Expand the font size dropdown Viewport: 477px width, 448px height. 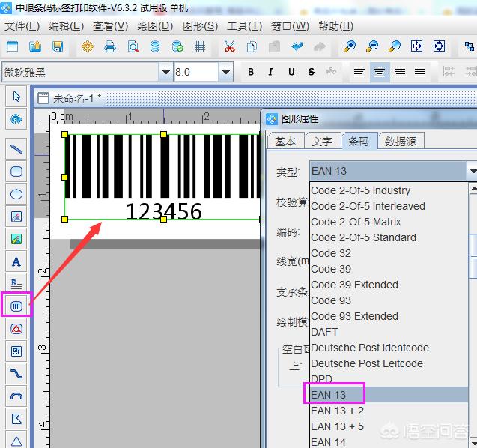click(x=225, y=72)
